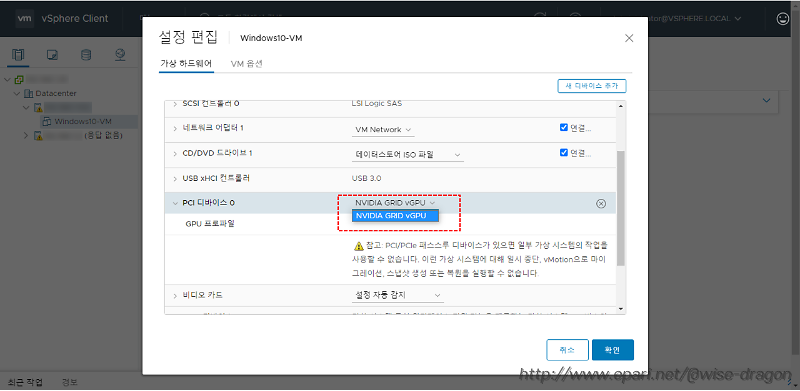Click the GPU 프로파일 label
Screen dimensions: 800x391
210,224
